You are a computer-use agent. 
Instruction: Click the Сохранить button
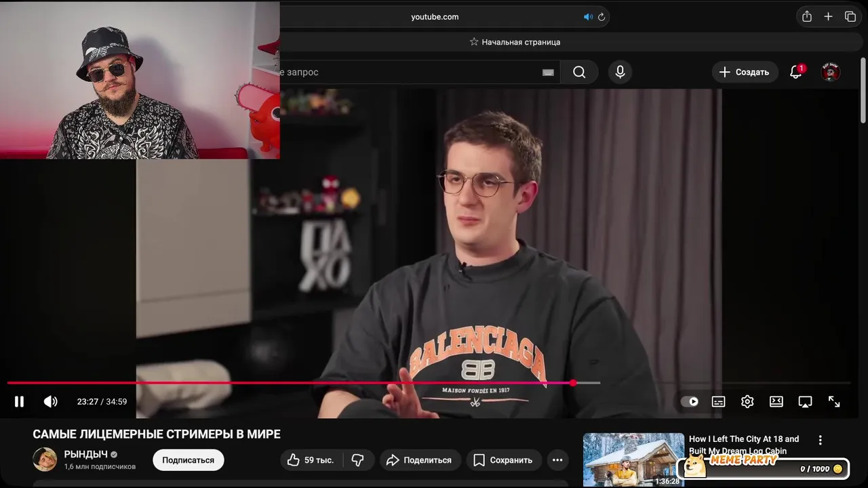click(504, 460)
